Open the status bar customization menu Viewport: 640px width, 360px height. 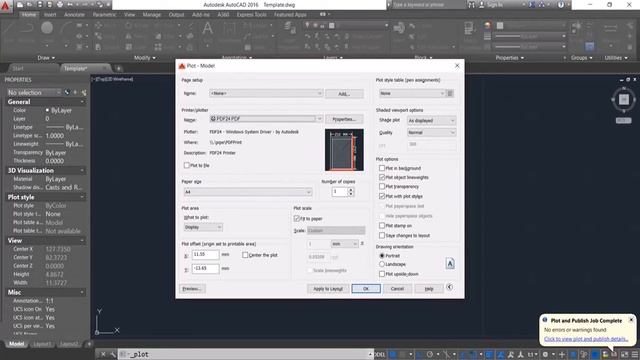635,354
